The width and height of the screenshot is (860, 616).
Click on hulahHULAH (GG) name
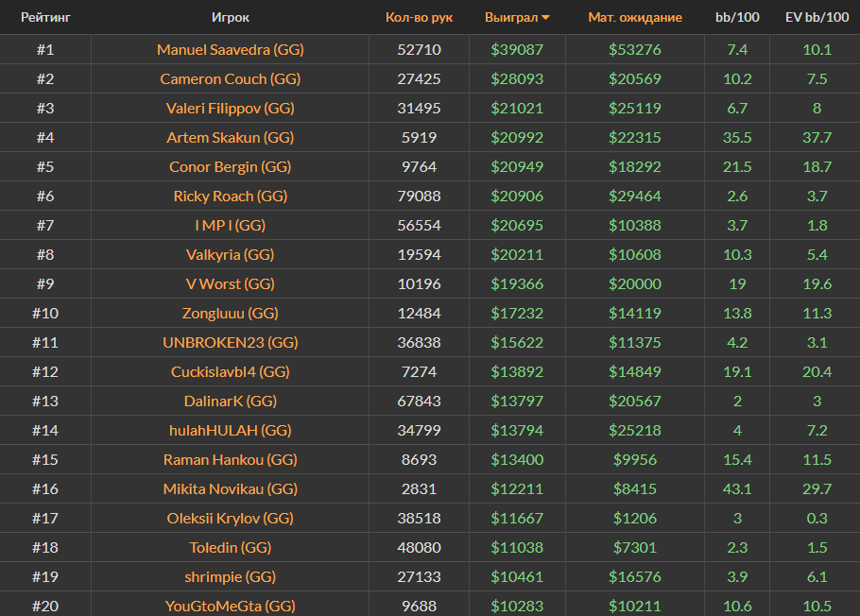231,430
